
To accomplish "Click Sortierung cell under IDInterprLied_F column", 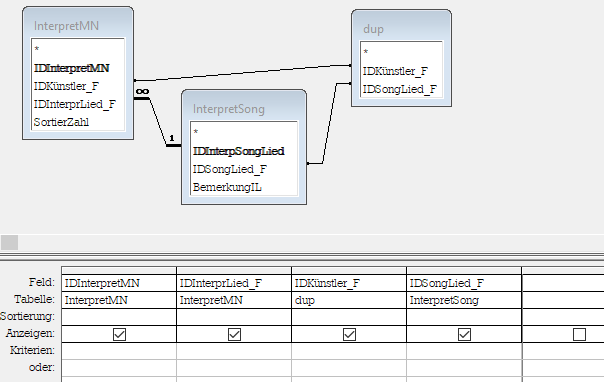I will 234,317.
